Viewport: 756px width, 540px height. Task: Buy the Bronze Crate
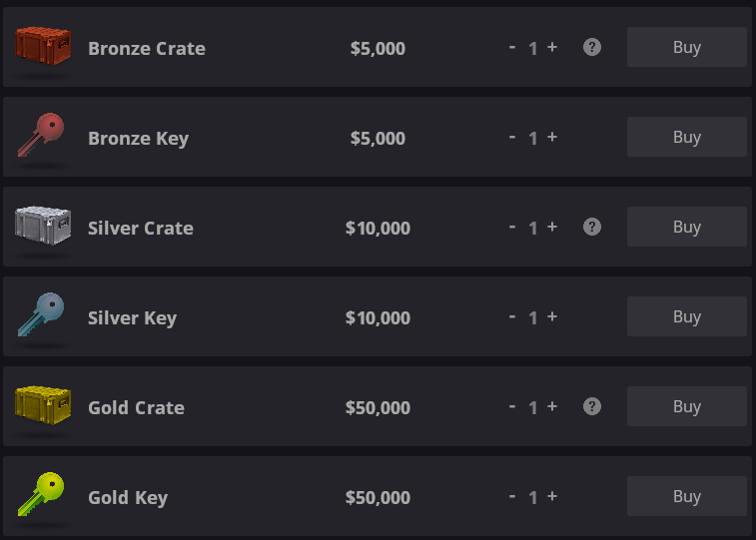[x=686, y=47]
